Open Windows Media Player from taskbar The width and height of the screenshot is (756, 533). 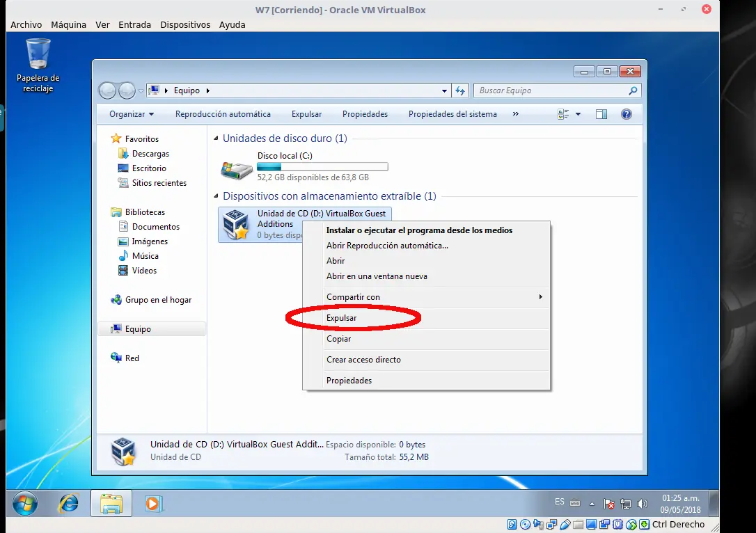[x=153, y=504]
